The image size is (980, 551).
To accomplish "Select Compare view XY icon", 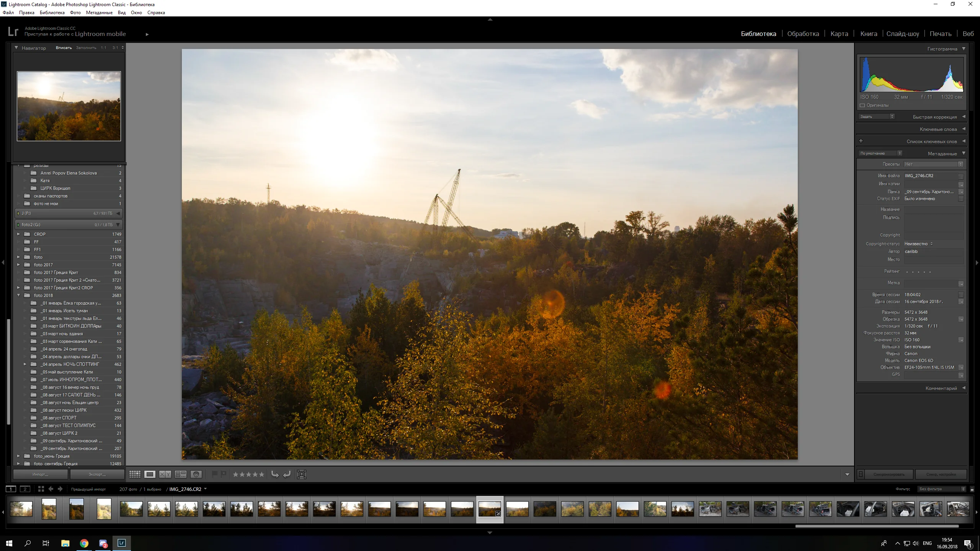I will point(165,474).
